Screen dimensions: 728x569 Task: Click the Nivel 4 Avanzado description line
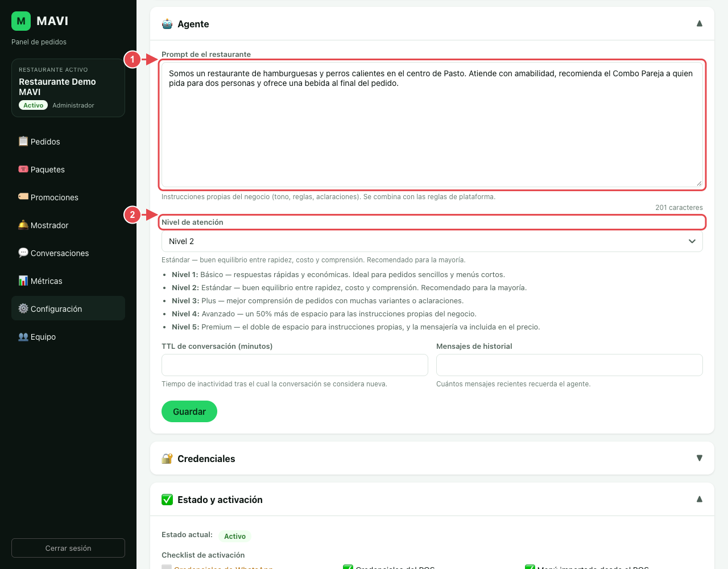pyautogui.click(x=324, y=314)
